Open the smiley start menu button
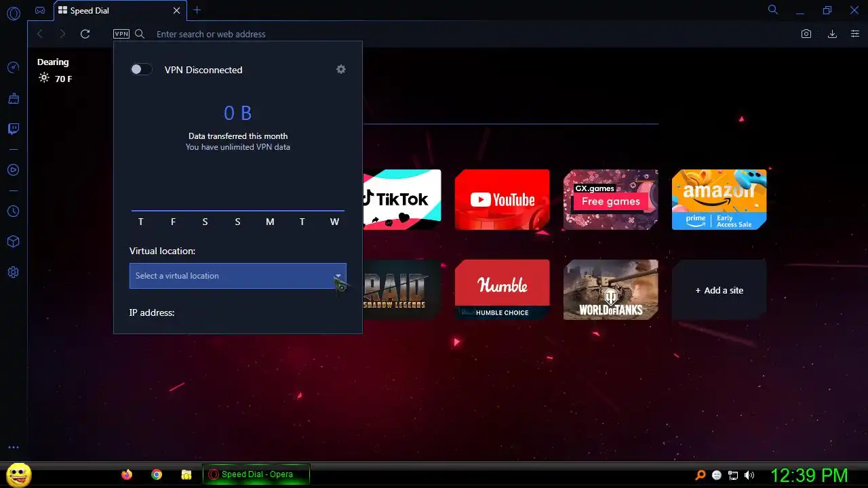868x488 pixels. [18, 474]
